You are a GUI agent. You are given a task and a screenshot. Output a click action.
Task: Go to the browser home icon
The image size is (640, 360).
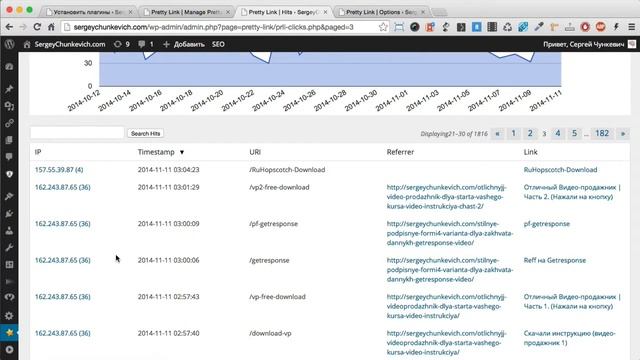tap(51, 27)
